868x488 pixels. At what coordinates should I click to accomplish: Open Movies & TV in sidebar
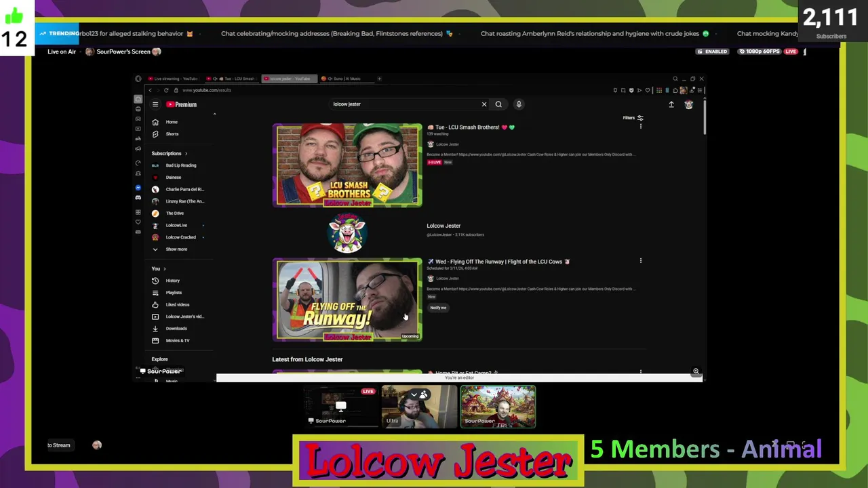171,340
